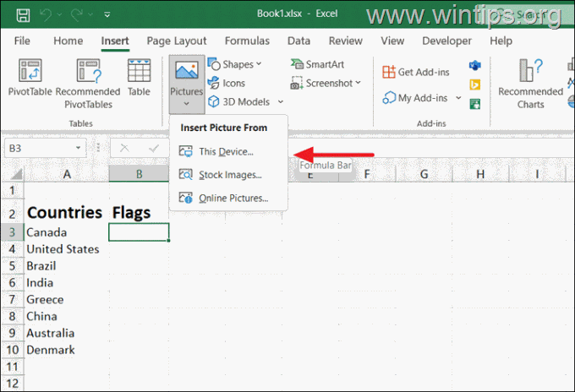The width and height of the screenshot is (575, 392).
Task: Select cell A3 containing Canada
Action: tap(67, 232)
